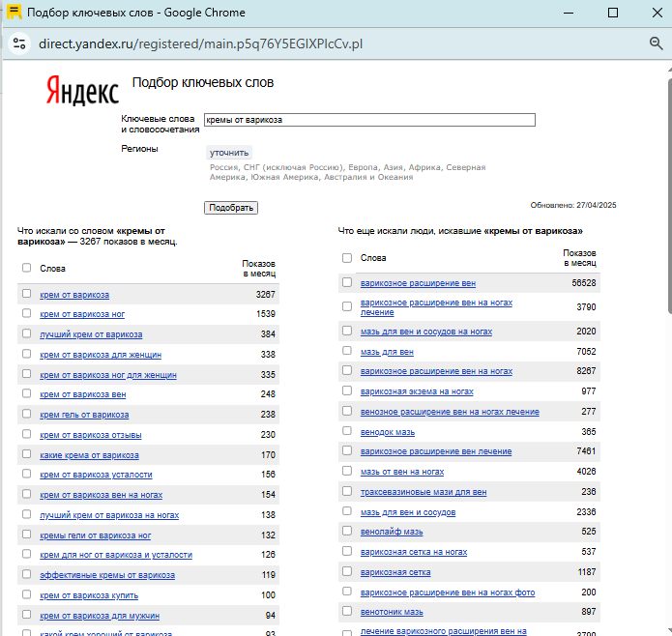
Task: Open the крем от варикоза link
Action: [74, 295]
